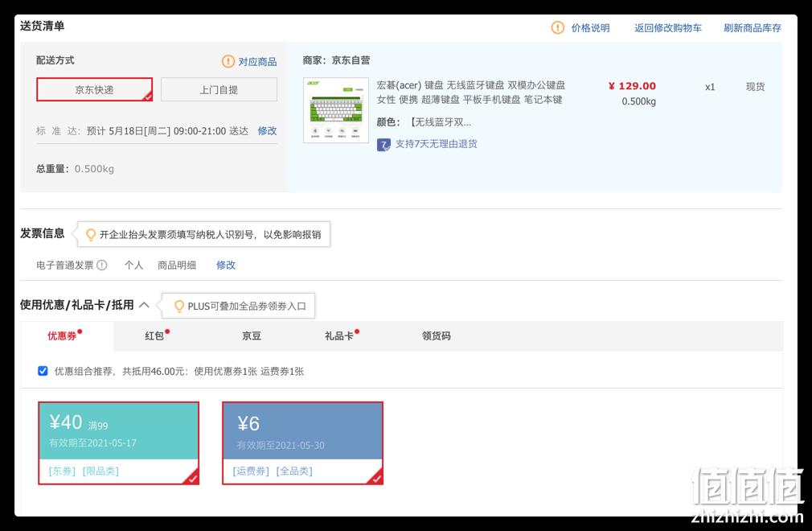This screenshot has width=812, height=531.
Task: Modify delivery time via 修改 link
Action: pos(267,130)
